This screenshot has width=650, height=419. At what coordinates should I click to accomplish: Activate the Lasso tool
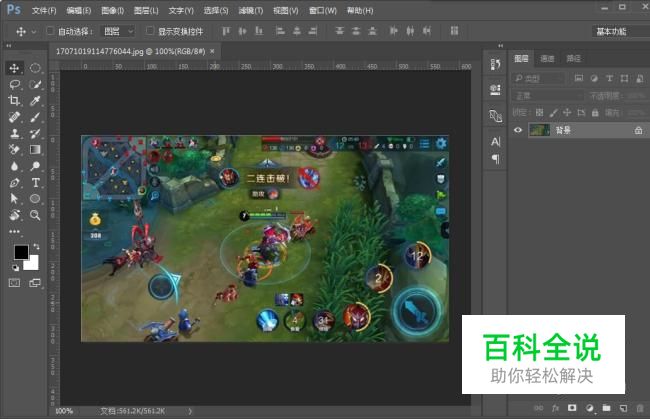pos(14,85)
